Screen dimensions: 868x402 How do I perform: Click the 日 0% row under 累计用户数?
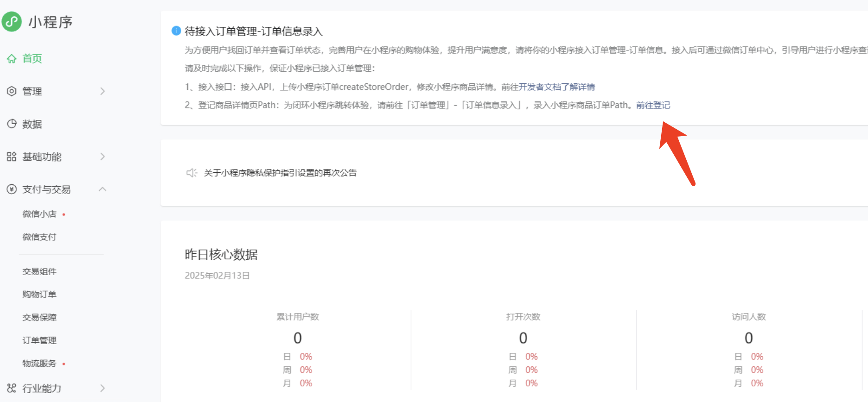tap(298, 357)
